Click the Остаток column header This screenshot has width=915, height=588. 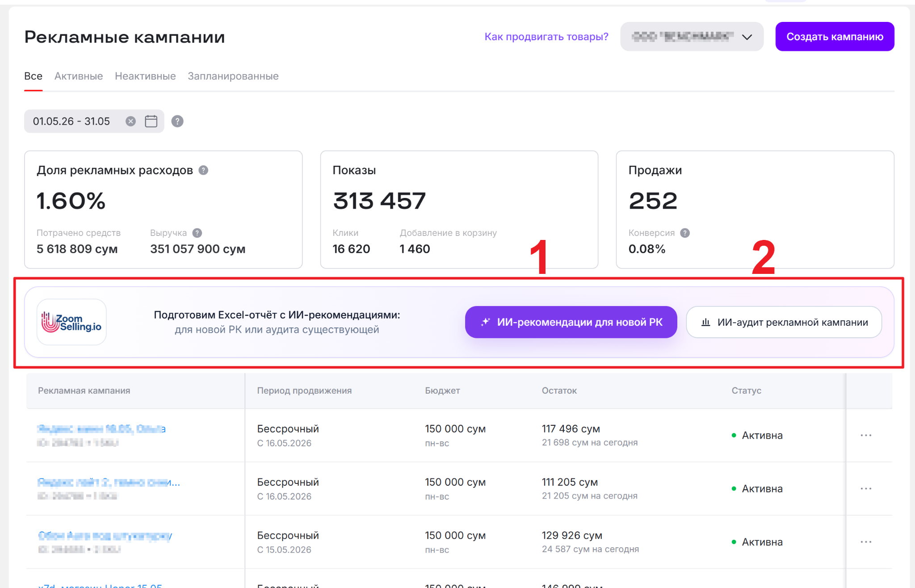[x=559, y=391]
